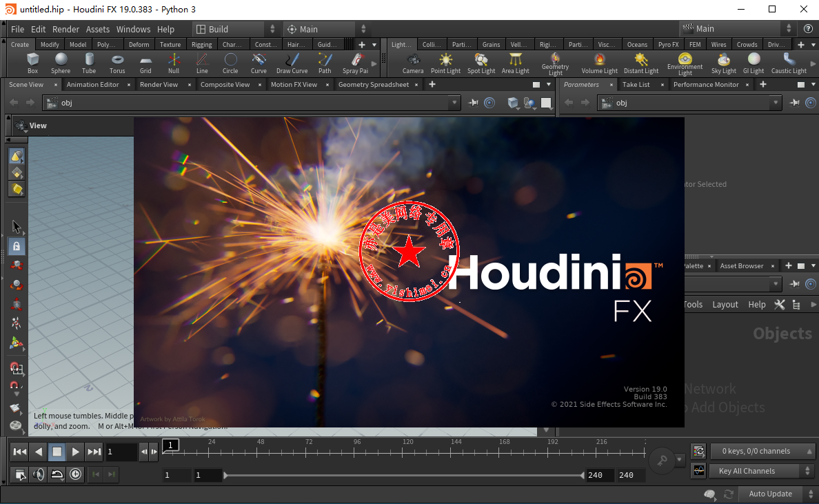Adjust the playback range slider bar
The height and width of the screenshot is (504, 819).
point(403,475)
